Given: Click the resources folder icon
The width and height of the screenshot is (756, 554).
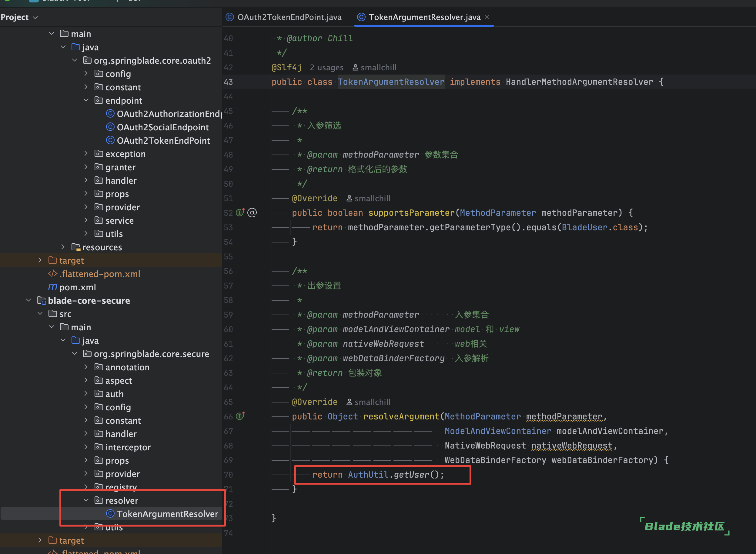Looking at the screenshot, I should pyautogui.click(x=76, y=247).
